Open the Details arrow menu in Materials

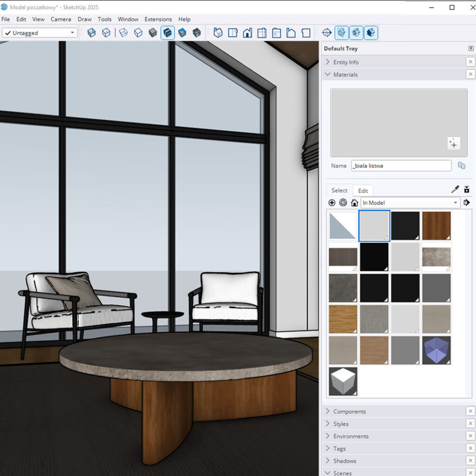coord(467,203)
